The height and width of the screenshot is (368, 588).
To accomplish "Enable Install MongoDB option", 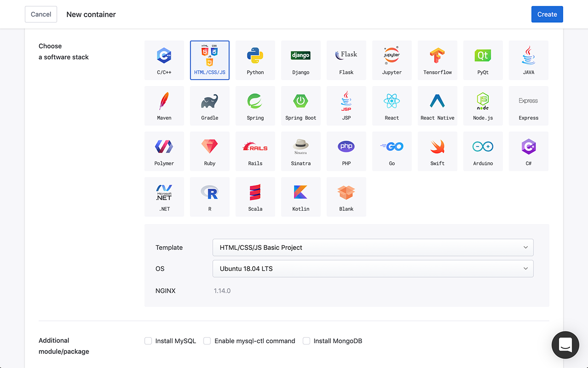I will [x=306, y=341].
